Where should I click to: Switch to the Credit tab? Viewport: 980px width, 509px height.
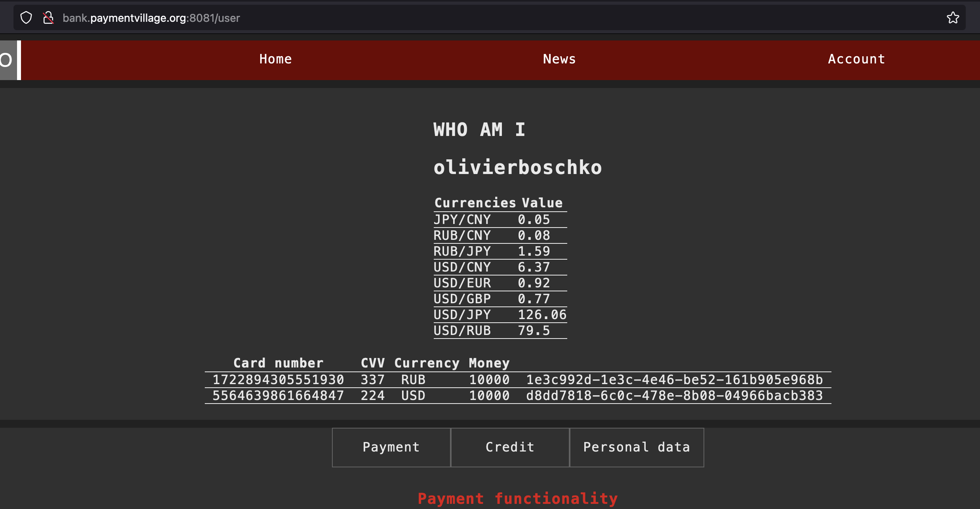point(510,447)
